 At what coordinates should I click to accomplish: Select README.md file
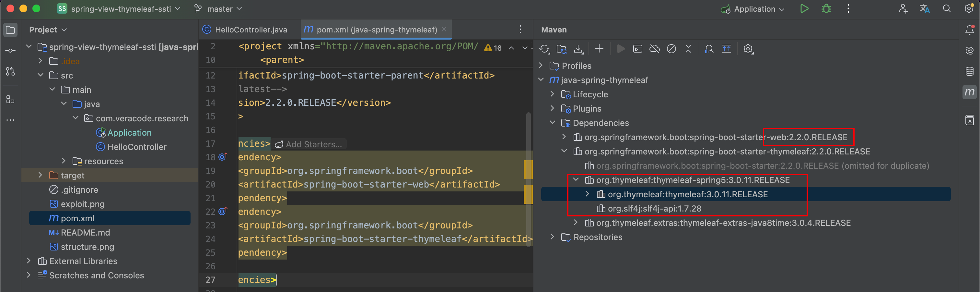(79, 233)
